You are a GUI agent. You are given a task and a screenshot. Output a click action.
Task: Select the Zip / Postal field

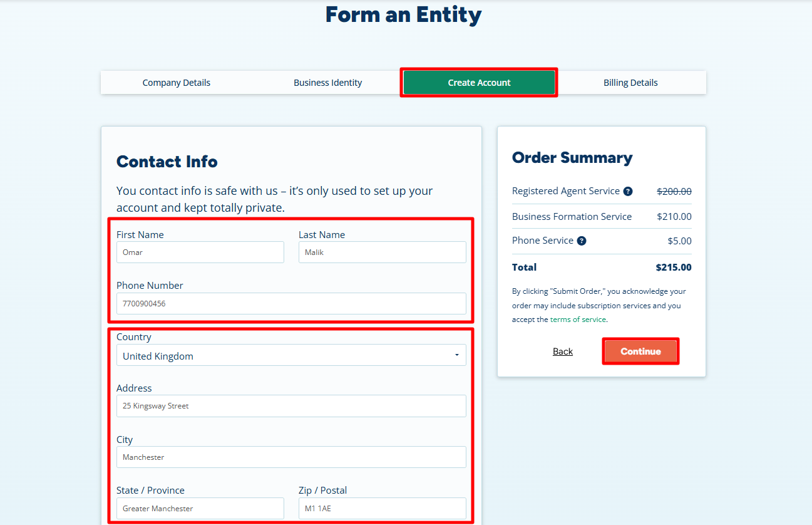[382, 508]
